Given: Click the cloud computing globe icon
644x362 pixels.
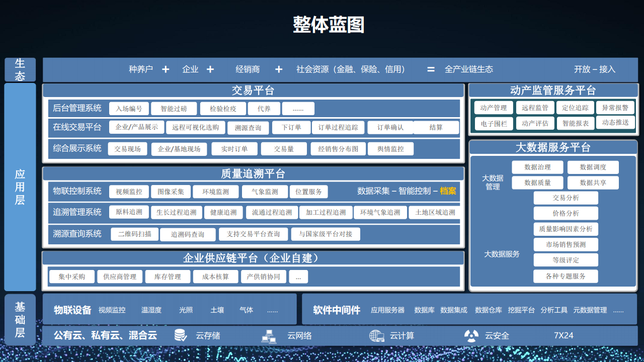Looking at the screenshot, I should pyautogui.click(x=376, y=335).
